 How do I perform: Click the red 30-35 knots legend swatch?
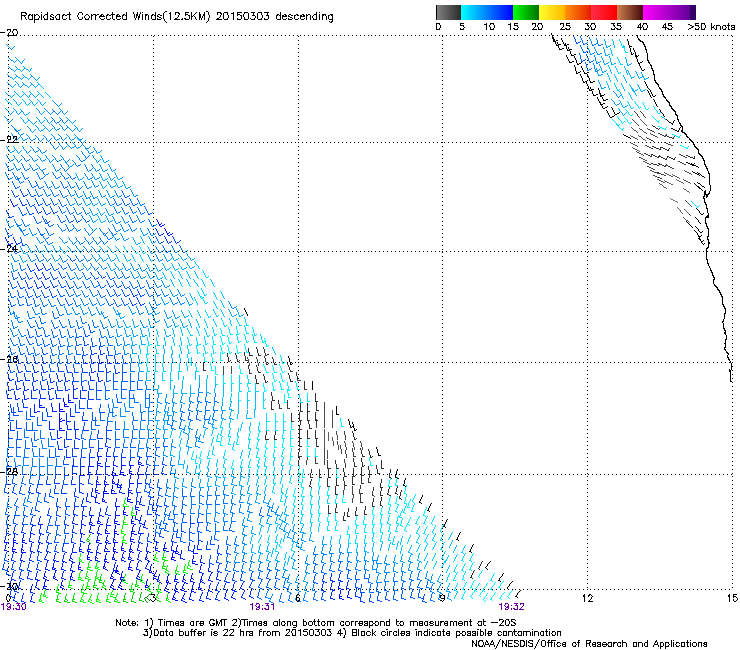click(x=604, y=12)
